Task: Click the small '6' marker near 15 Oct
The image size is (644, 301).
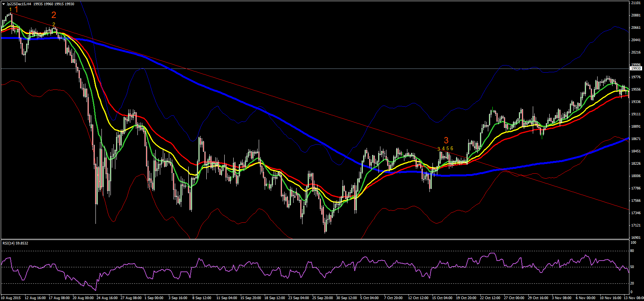Action: [x=452, y=149]
